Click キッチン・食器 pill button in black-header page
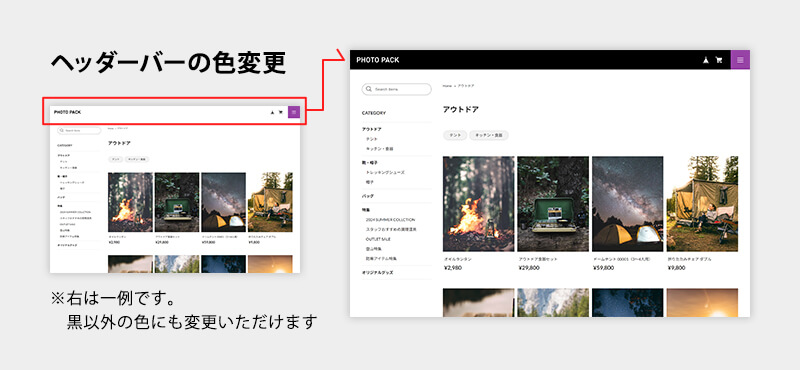This screenshot has width=800, height=370. tap(489, 135)
